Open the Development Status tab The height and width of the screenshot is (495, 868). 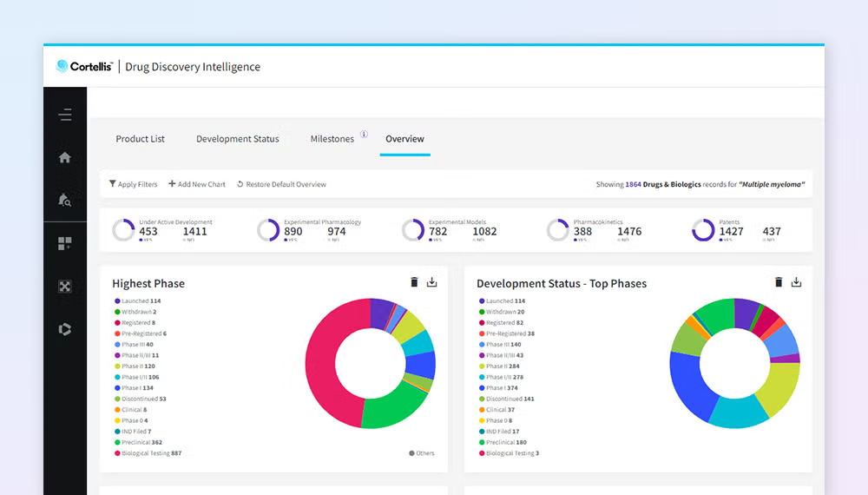[238, 139]
